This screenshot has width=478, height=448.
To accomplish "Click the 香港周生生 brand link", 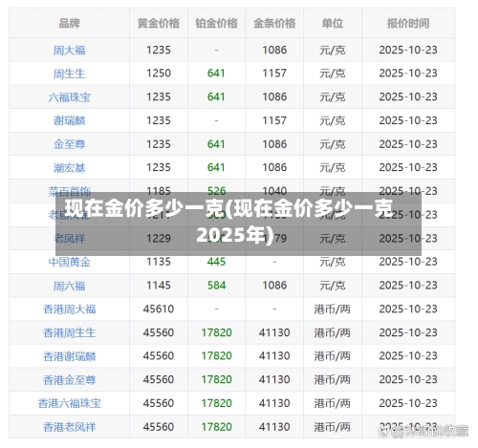I will tap(69, 332).
